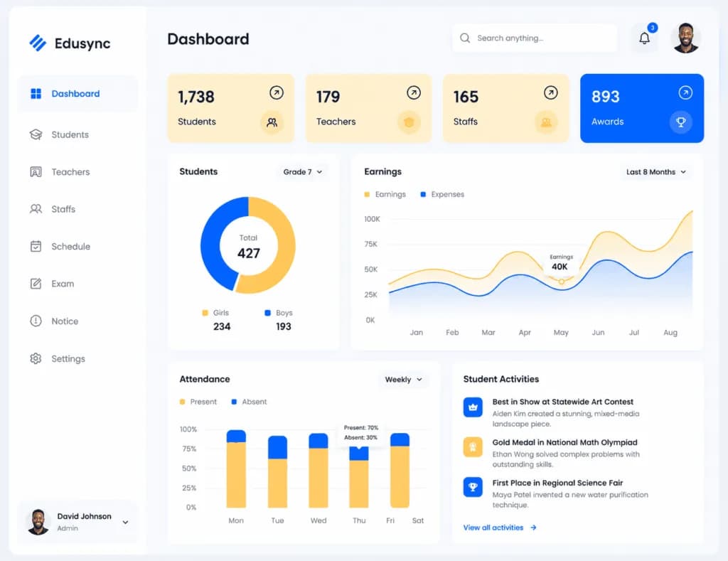Screen dimensions: 728x561
Task: Click the Earnings legend color swatch
Action: [x=367, y=195]
